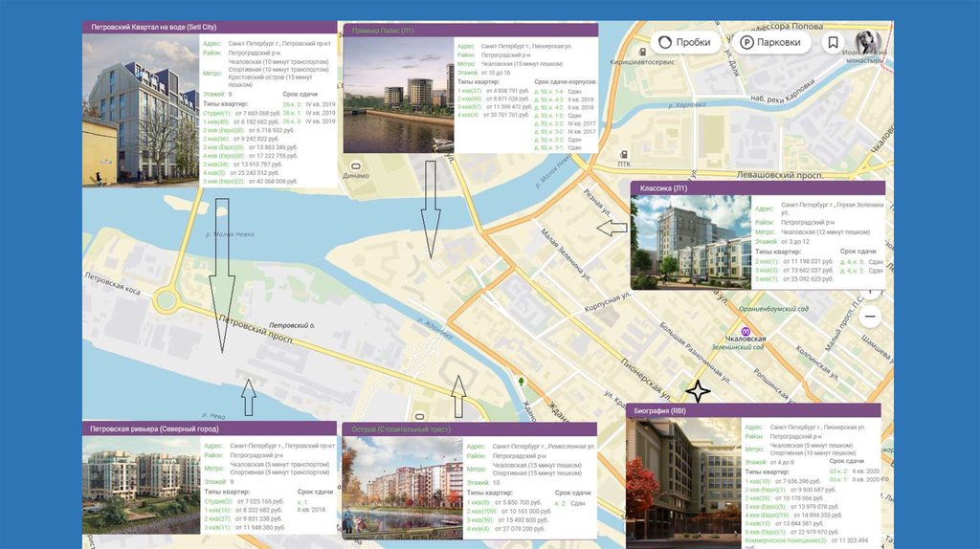Open the user profile avatar
This screenshot has height=549, width=980.
(x=867, y=42)
